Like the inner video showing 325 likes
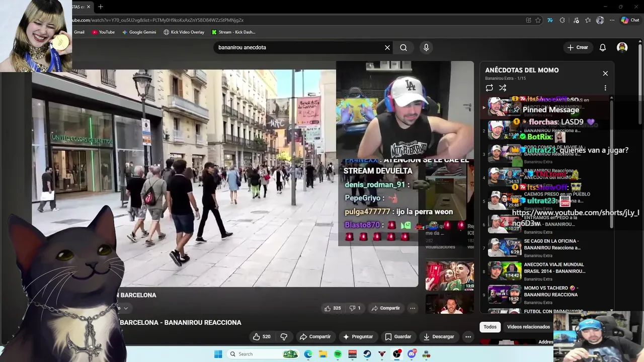The image size is (644, 362). tap(333, 308)
